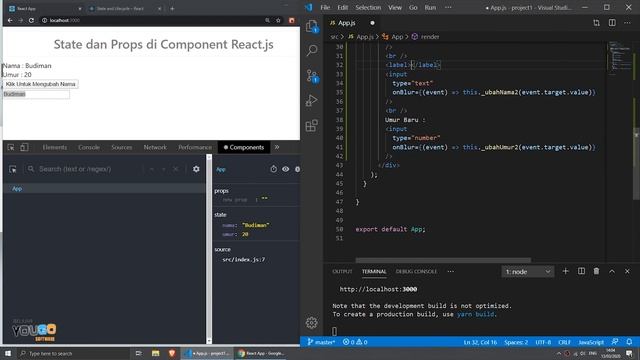Select App.js editor tab
640x360 pixels.
[351, 23]
